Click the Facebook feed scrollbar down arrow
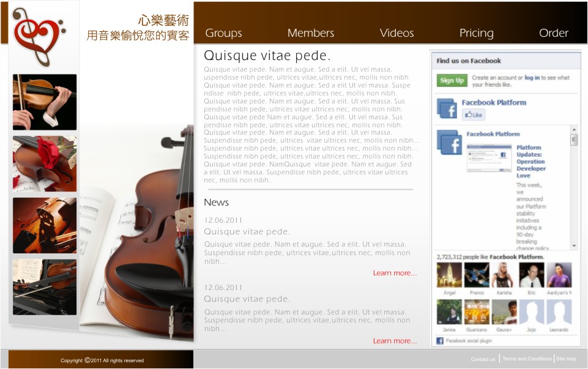 click(x=574, y=246)
